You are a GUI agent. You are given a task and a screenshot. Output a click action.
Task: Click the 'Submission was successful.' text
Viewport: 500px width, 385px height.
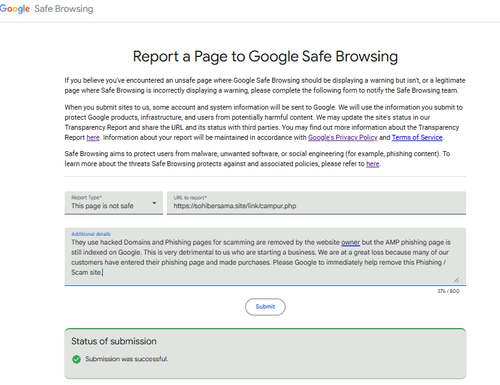click(x=127, y=359)
